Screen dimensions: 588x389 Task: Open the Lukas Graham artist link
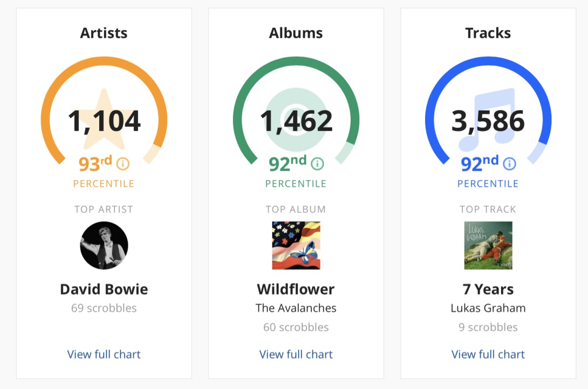coord(488,308)
